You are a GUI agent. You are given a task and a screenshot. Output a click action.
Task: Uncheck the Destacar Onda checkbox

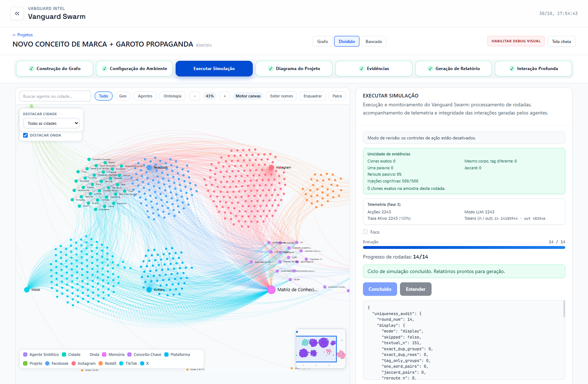click(25, 135)
